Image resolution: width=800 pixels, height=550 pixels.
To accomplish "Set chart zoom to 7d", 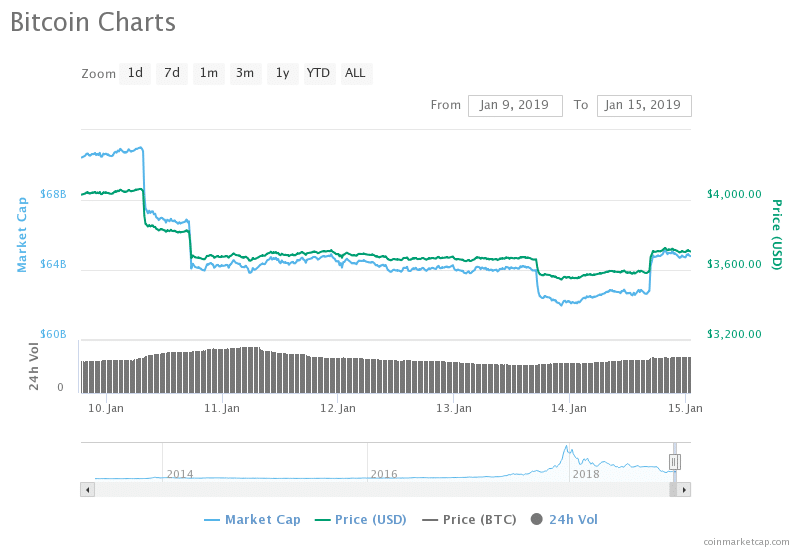I will click(172, 73).
